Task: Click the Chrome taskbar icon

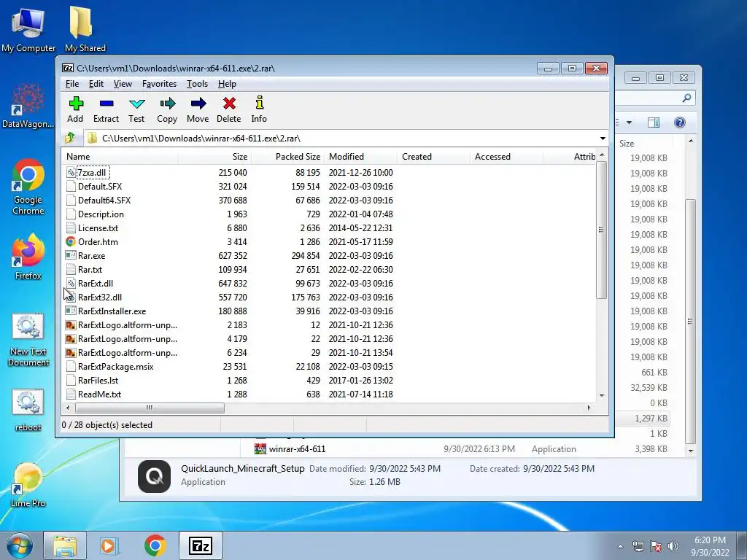Action: point(155,545)
